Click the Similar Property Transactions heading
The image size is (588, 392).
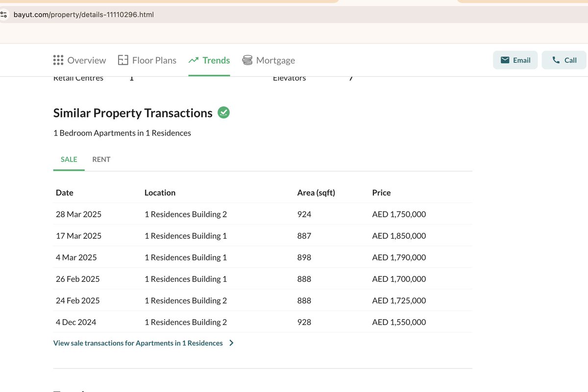click(133, 113)
